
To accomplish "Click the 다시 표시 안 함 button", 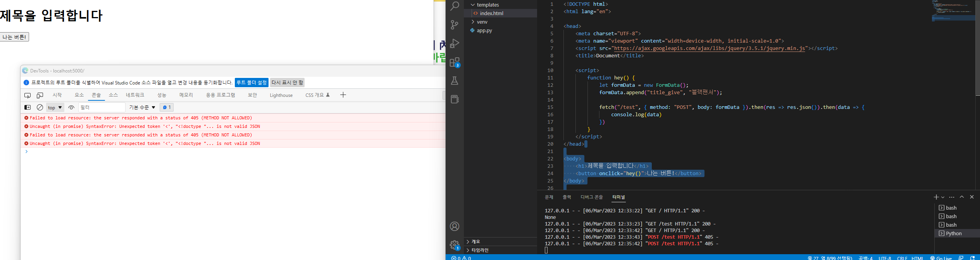I will click(x=287, y=83).
